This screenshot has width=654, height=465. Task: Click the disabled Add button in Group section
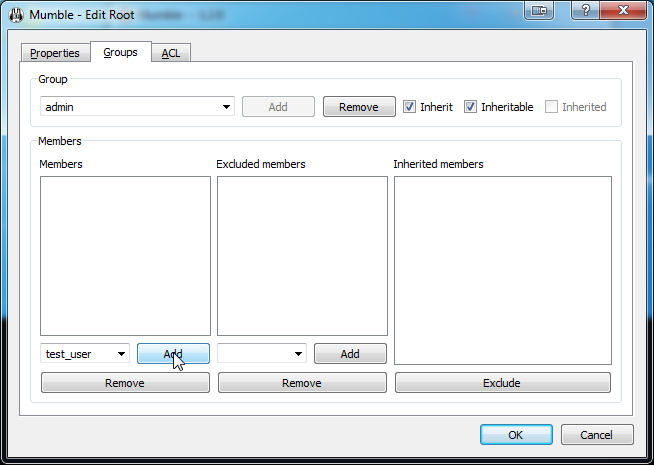pos(278,107)
